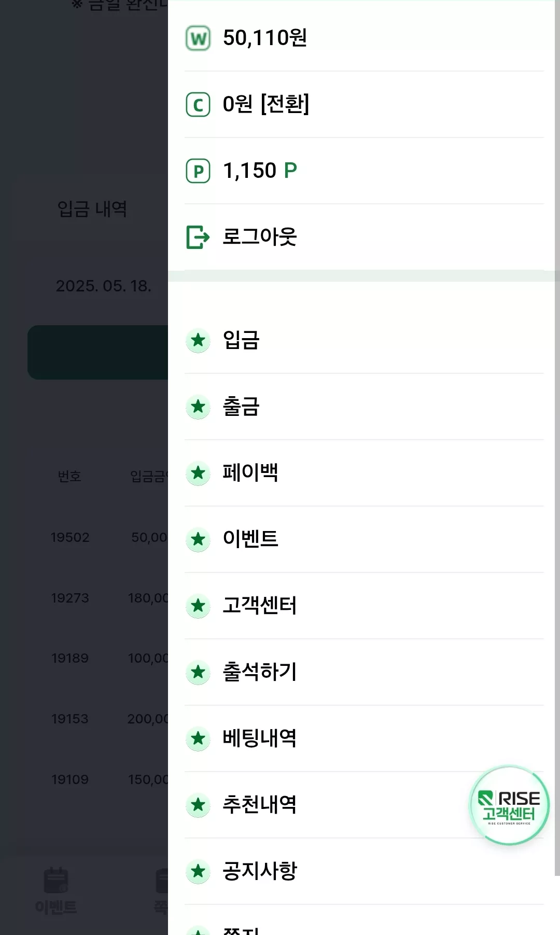View the 베팅내역 betting history
This screenshot has width=560, height=935.
tap(363, 738)
